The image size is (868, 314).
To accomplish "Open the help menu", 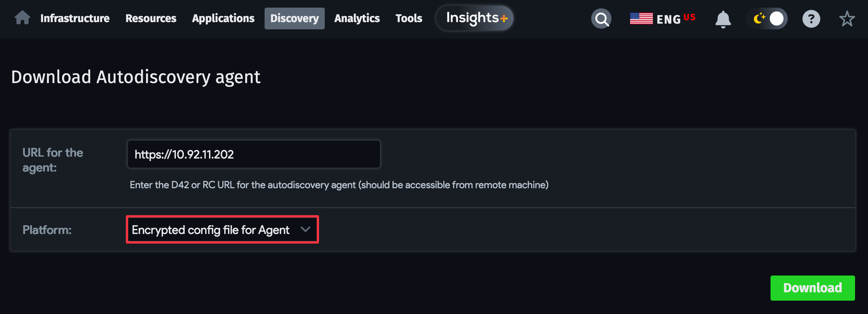I will [x=811, y=19].
